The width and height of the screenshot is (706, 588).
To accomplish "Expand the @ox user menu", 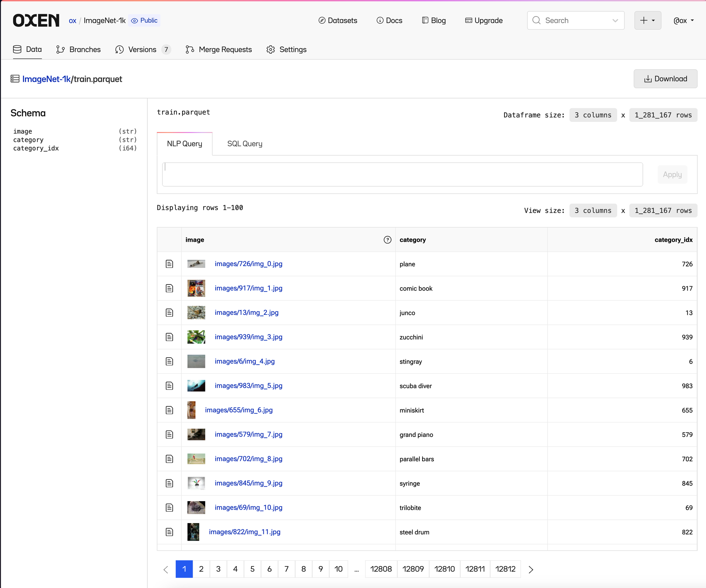I will [684, 20].
